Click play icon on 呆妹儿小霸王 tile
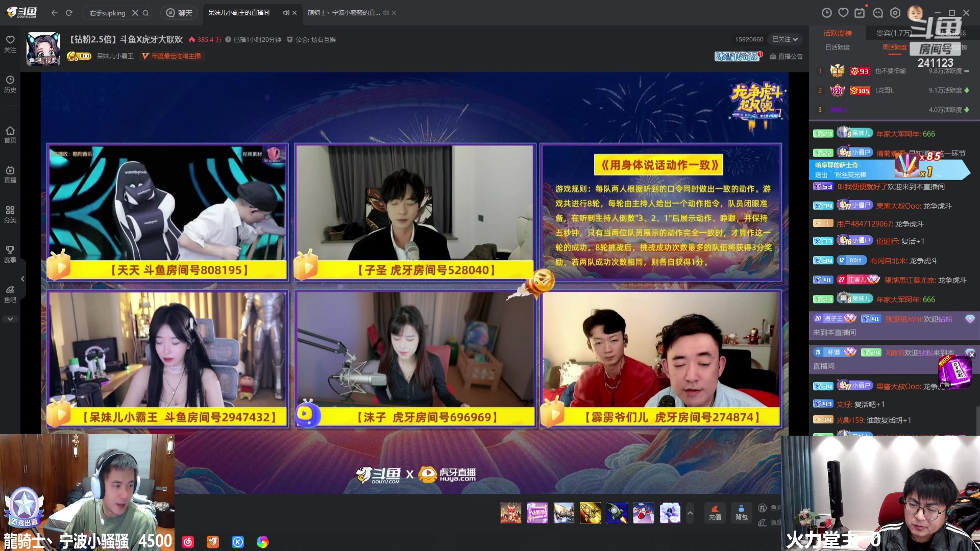This screenshot has height=551, width=980. [59, 412]
